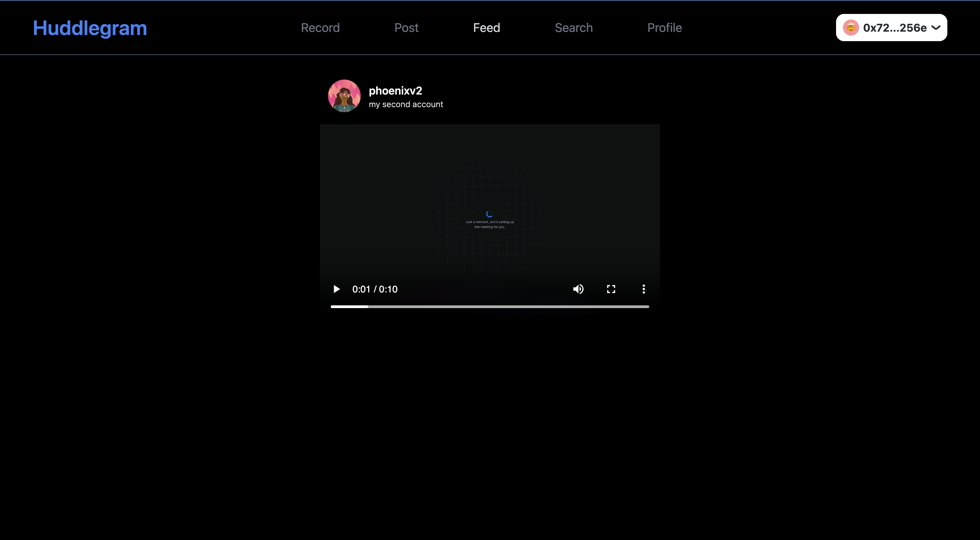The height and width of the screenshot is (540, 980).
Task: Go to the Post page
Action: pyautogui.click(x=406, y=28)
